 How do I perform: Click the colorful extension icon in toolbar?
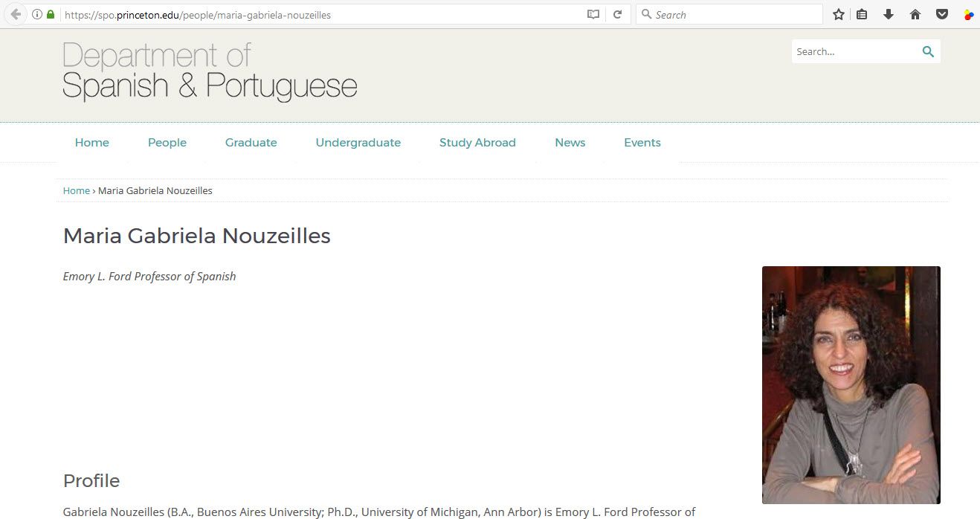(968, 14)
